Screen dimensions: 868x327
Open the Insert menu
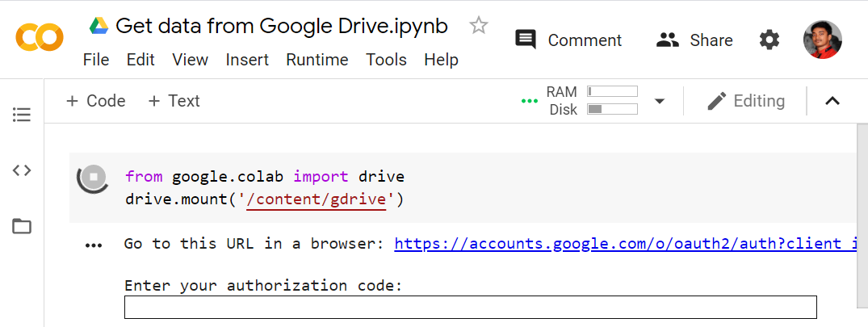point(247,60)
